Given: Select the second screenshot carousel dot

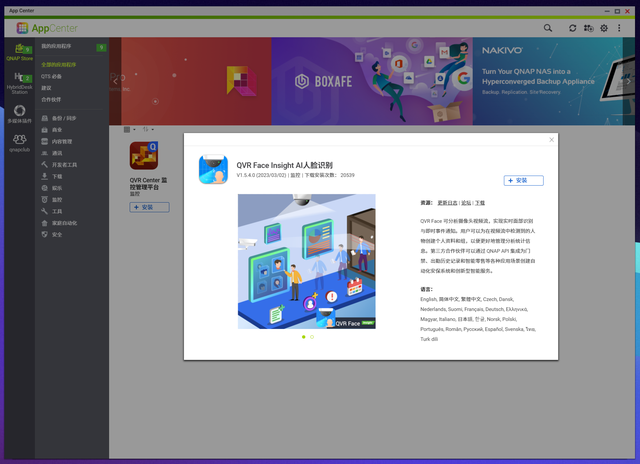Looking at the screenshot, I should [x=312, y=337].
